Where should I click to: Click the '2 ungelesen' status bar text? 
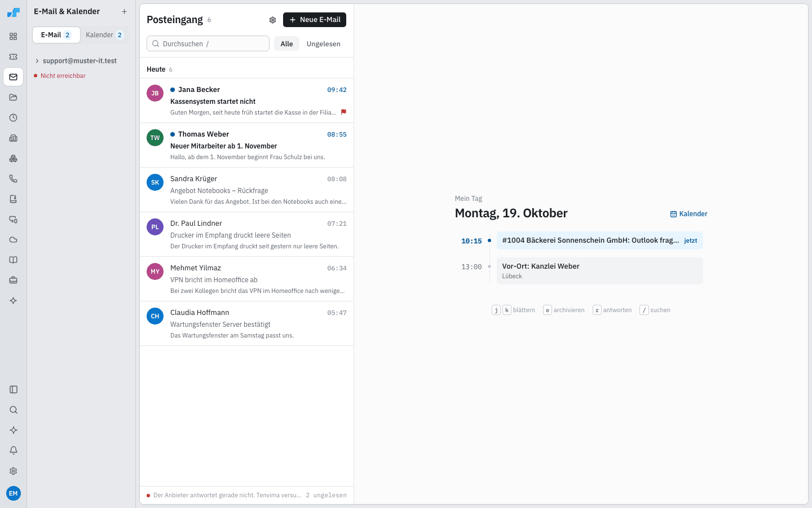(326, 496)
